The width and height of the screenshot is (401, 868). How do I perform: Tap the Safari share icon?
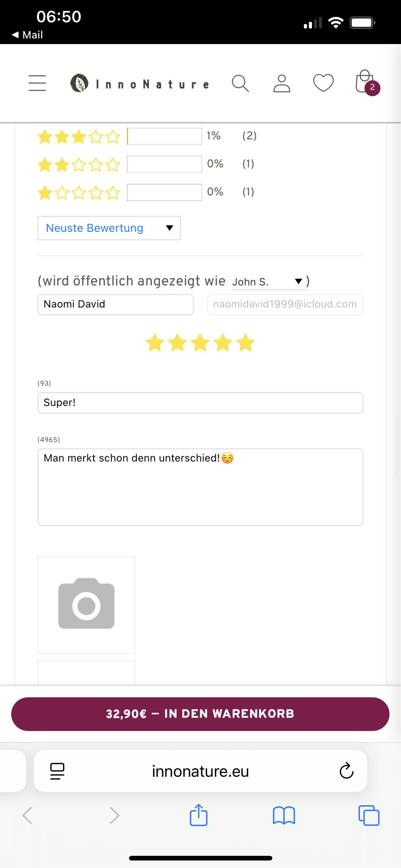199,816
